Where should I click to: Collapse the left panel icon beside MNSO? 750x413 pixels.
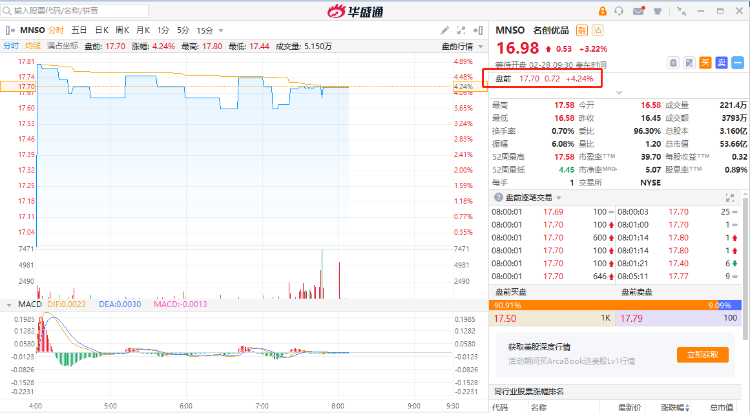pos(10,30)
